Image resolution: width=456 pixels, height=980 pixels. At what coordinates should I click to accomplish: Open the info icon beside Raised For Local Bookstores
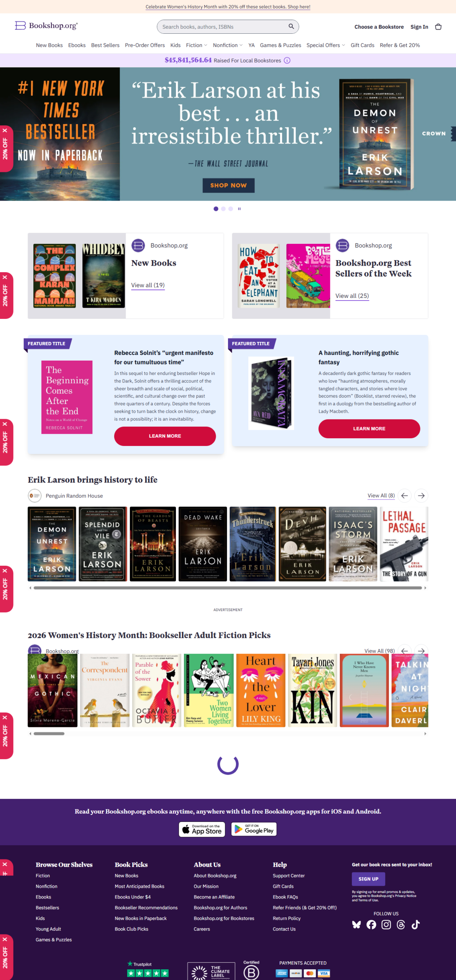(x=287, y=60)
